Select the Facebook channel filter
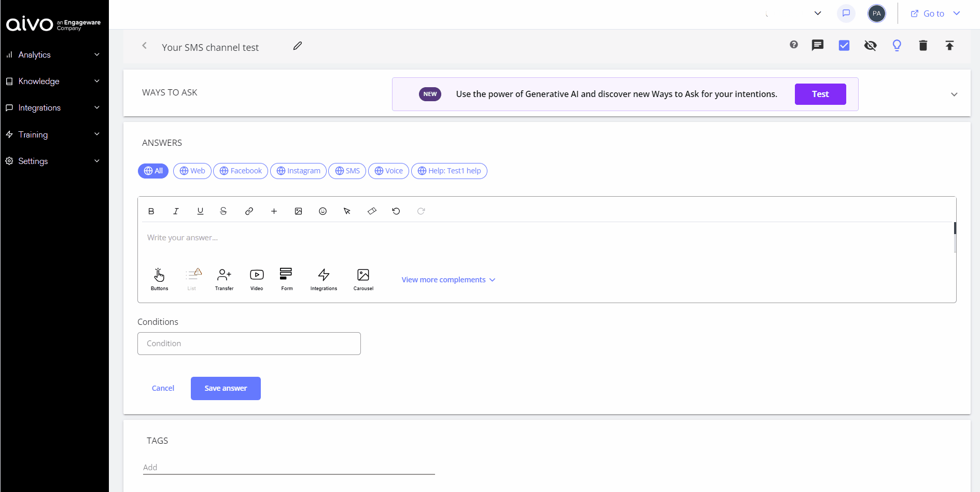Image resolution: width=980 pixels, height=492 pixels. click(x=241, y=171)
